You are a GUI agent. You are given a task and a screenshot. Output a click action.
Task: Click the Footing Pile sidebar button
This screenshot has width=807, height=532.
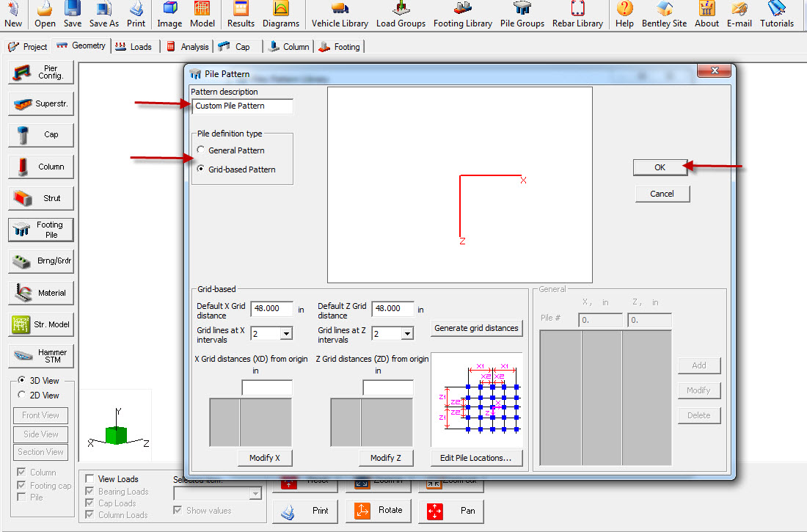pos(41,230)
